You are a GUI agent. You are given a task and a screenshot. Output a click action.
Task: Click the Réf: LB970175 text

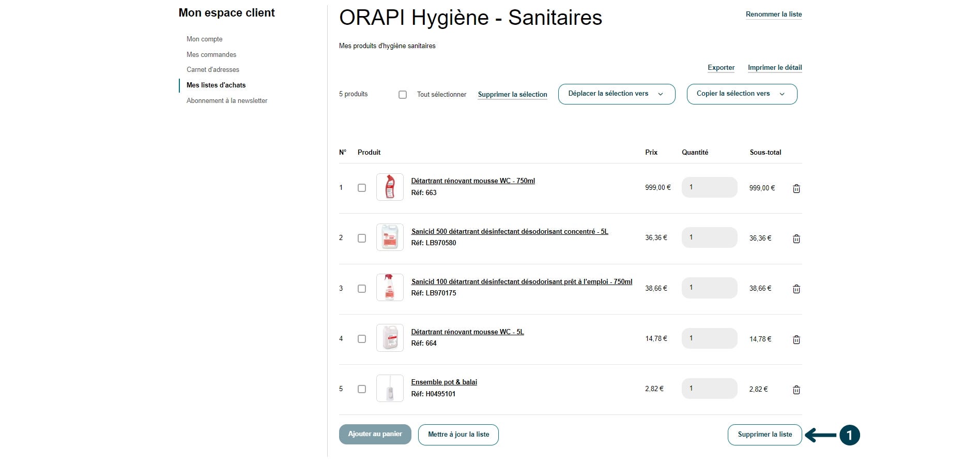(x=434, y=293)
